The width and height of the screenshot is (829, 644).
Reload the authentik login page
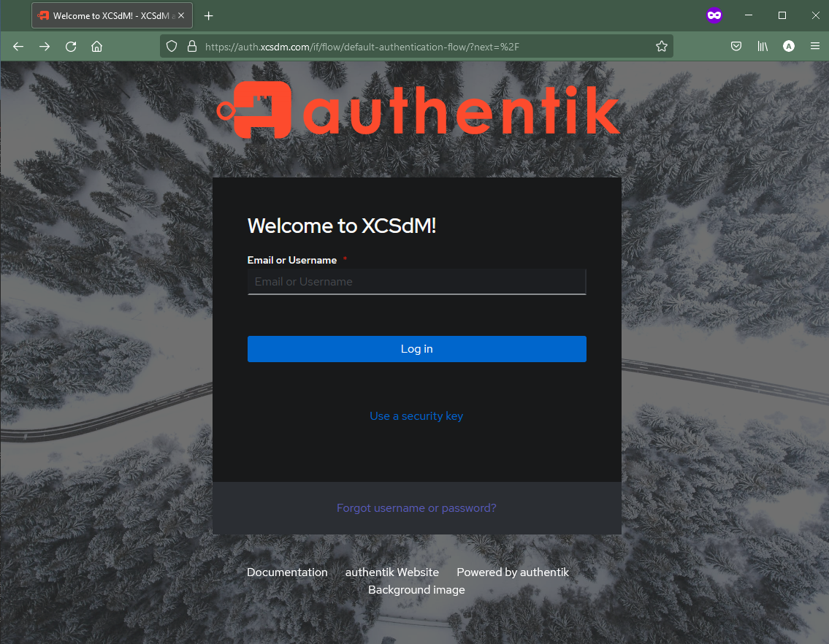click(x=71, y=47)
